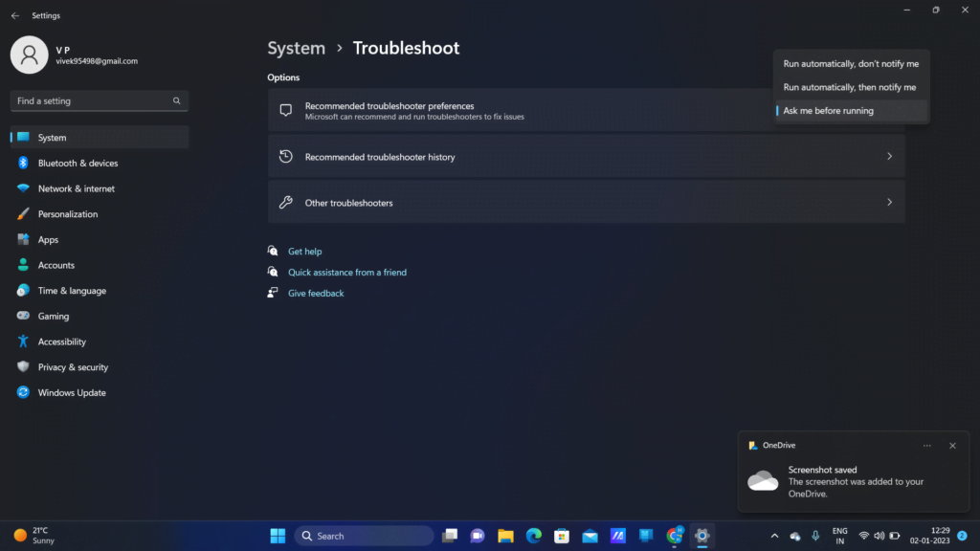Open the System settings category

(x=100, y=138)
